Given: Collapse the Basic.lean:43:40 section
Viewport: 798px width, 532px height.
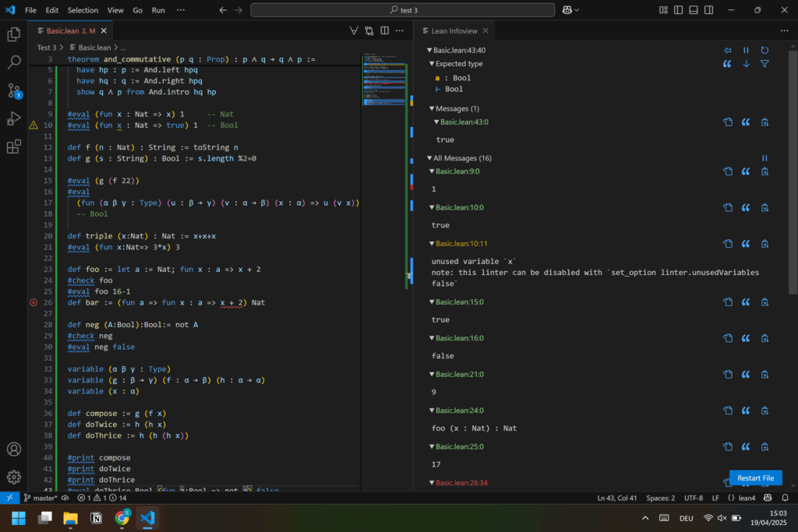Looking at the screenshot, I should [x=429, y=51].
